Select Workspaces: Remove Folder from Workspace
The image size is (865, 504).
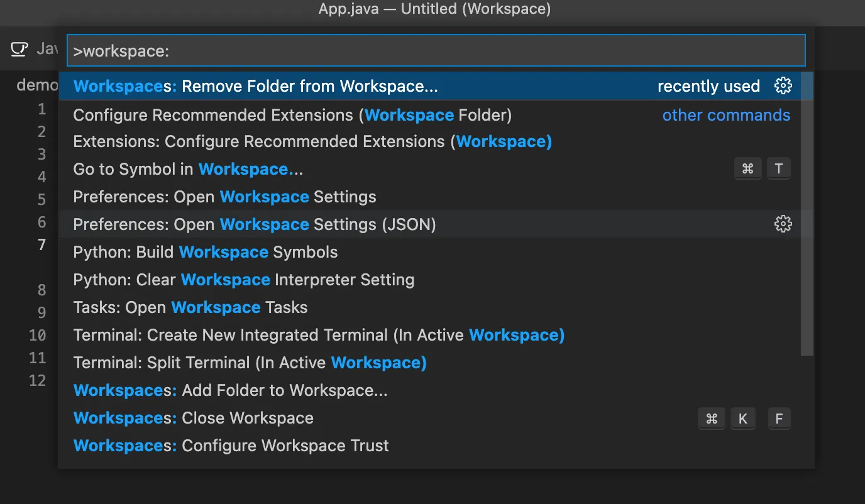pos(255,86)
